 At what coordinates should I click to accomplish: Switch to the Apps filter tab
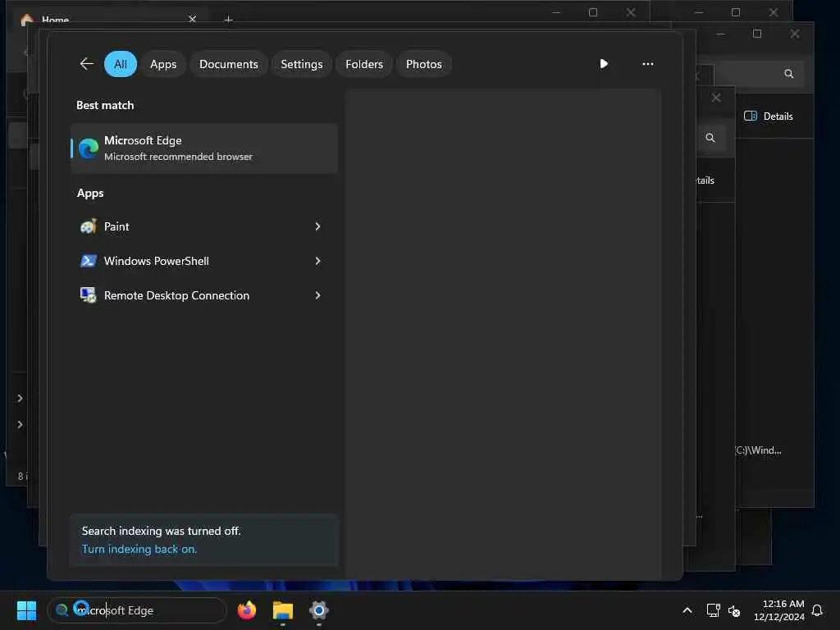click(x=163, y=64)
